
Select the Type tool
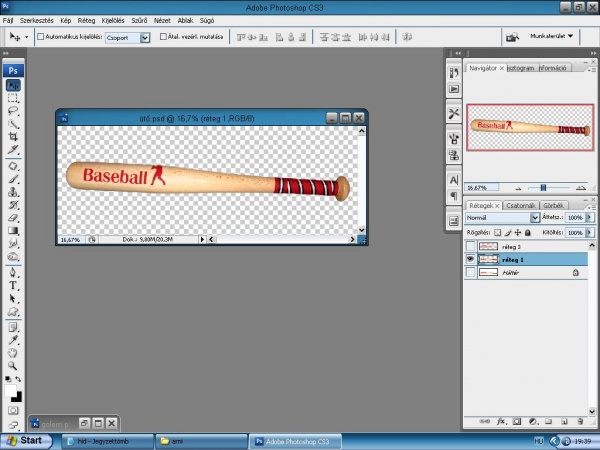(x=13, y=285)
